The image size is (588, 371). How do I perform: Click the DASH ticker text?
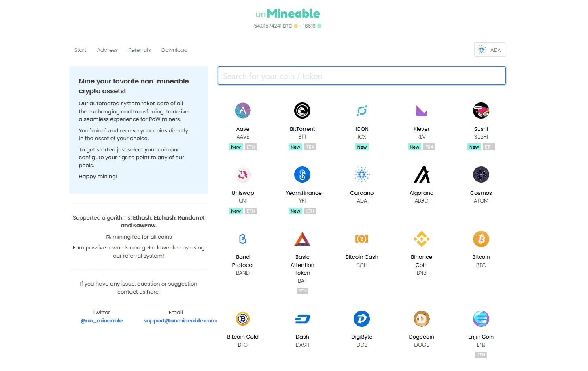302,345
